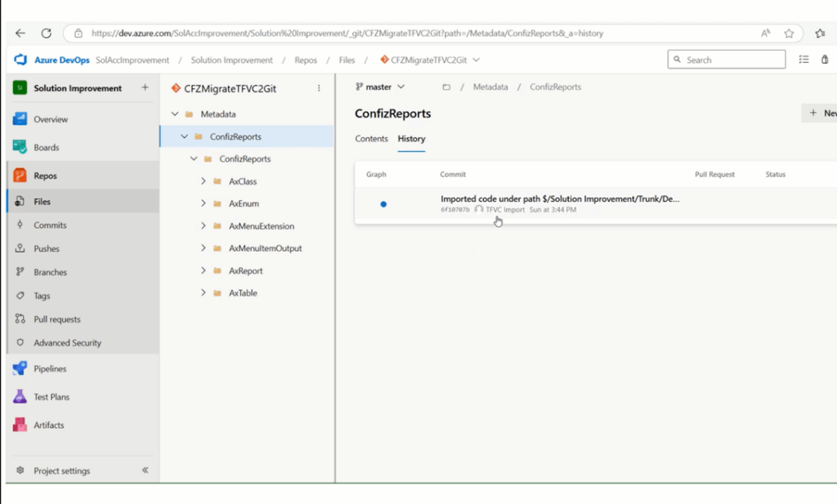
Task: Focus the Search box
Action: point(727,59)
